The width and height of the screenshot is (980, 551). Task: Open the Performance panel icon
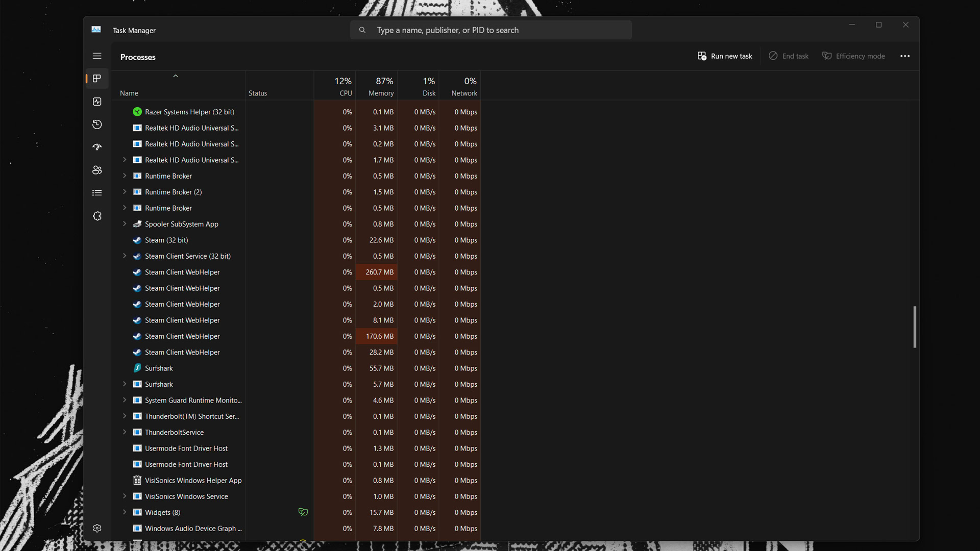tap(97, 101)
